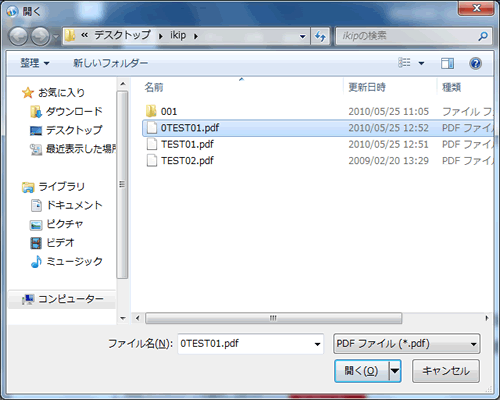Click the horizontal scrollbar in file list

(273, 318)
